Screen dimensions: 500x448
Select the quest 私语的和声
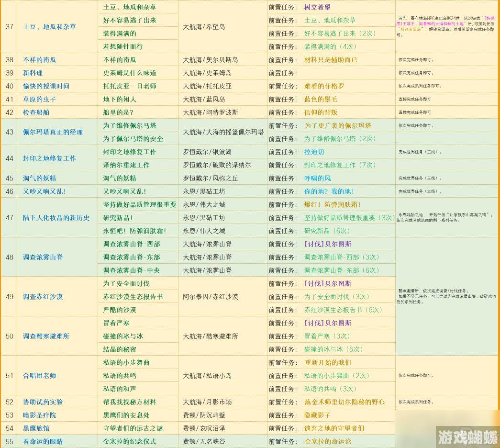point(120,389)
